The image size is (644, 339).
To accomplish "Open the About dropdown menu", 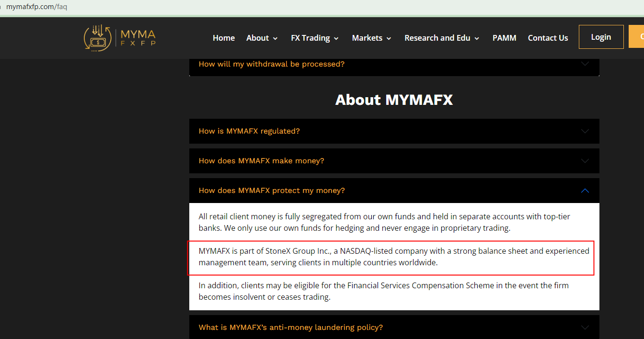I will [262, 38].
